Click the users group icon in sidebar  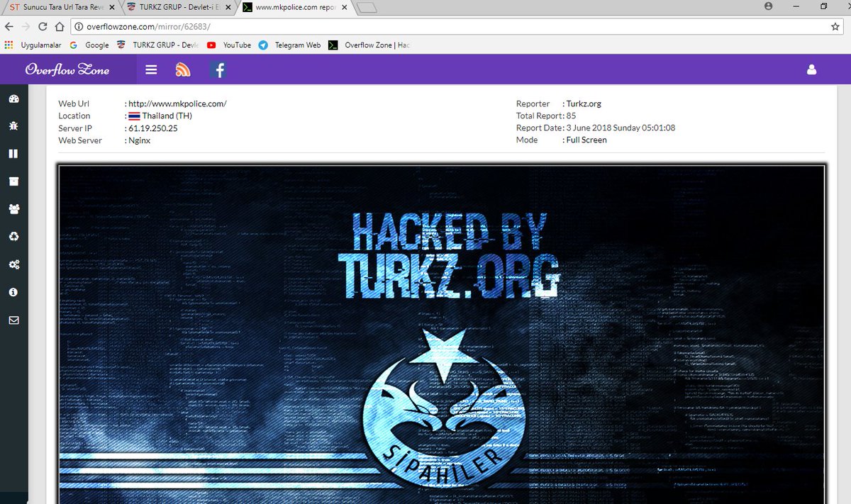tap(13, 208)
